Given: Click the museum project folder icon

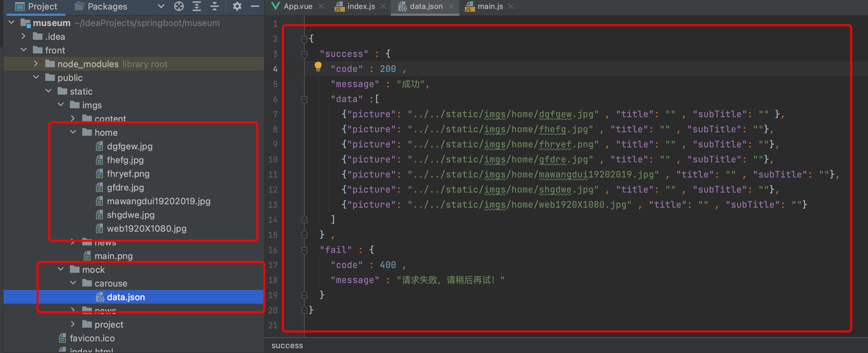Looking at the screenshot, I should point(26,23).
